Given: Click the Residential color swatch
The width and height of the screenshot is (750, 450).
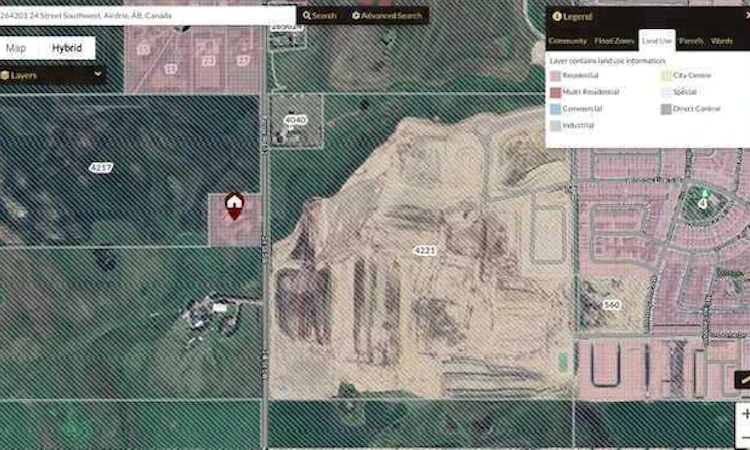Looking at the screenshot, I should pyautogui.click(x=555, y=76).
